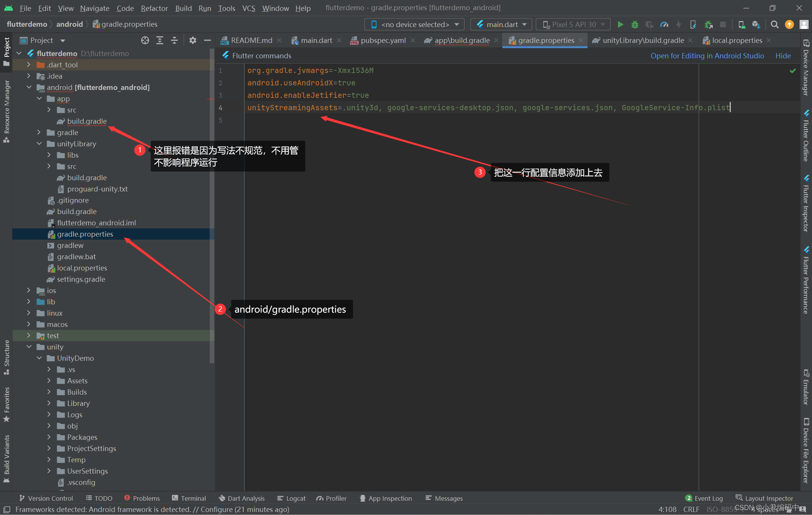Open the Terminal tool window

click(189, 498)
